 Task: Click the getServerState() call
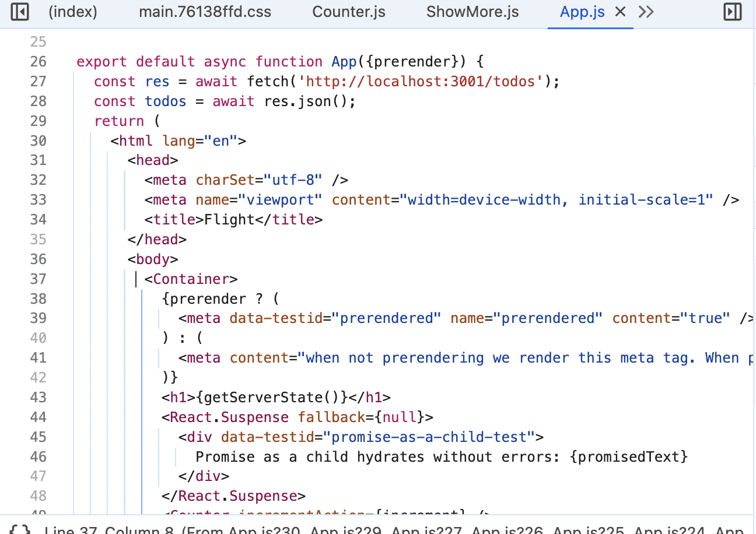pyautogui.click(x=272, y=397)
